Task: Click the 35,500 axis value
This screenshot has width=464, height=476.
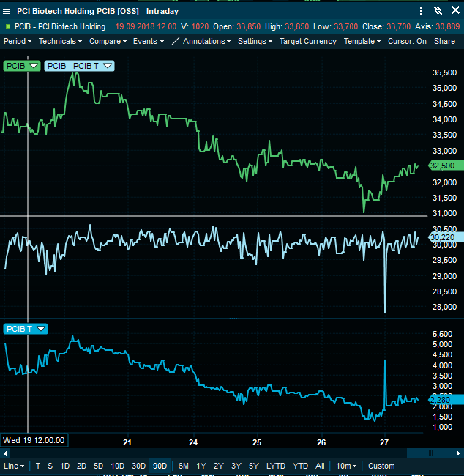Action: coord(444,72)
